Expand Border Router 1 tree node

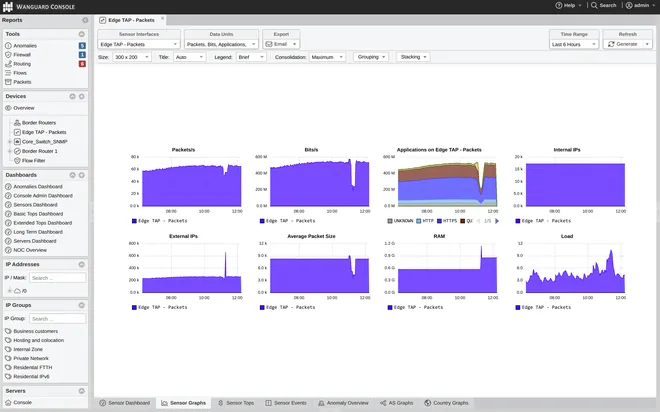point(10,151)
